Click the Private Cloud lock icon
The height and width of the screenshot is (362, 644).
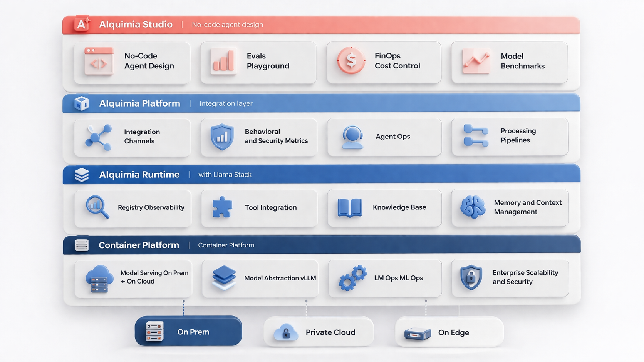(286, 333)
